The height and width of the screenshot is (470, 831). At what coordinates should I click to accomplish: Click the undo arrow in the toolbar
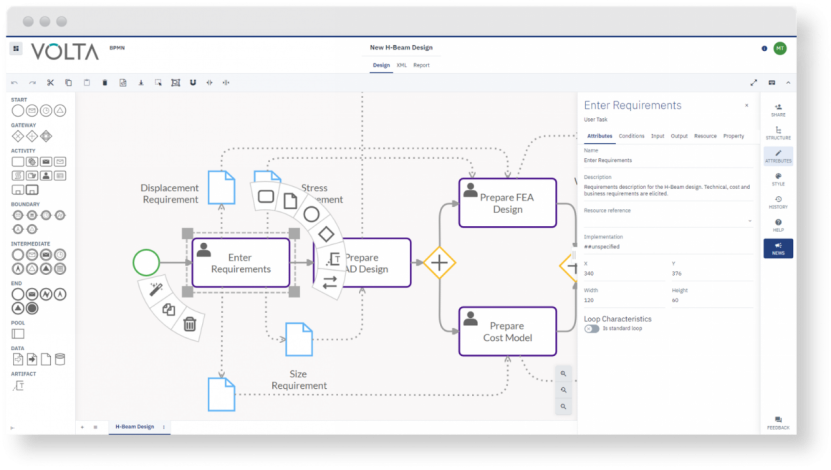[x=14, y=83]
